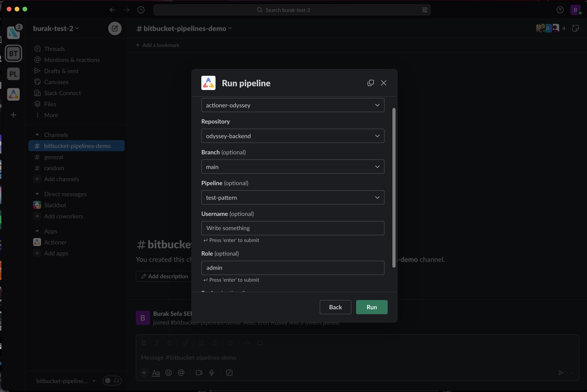Viewport: 587px width, 392px height.
Task: Open search filter options icon
Action: 425,10
